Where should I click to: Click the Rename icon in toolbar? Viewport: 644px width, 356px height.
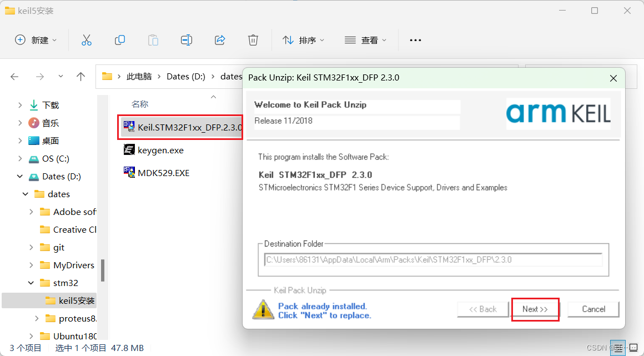tap(187, 40)
